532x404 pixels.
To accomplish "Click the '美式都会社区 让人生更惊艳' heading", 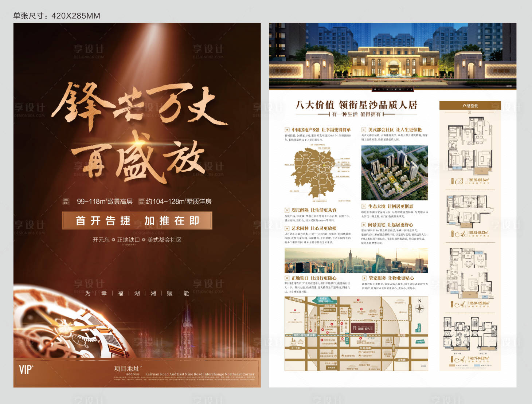I will click(395, 130).
